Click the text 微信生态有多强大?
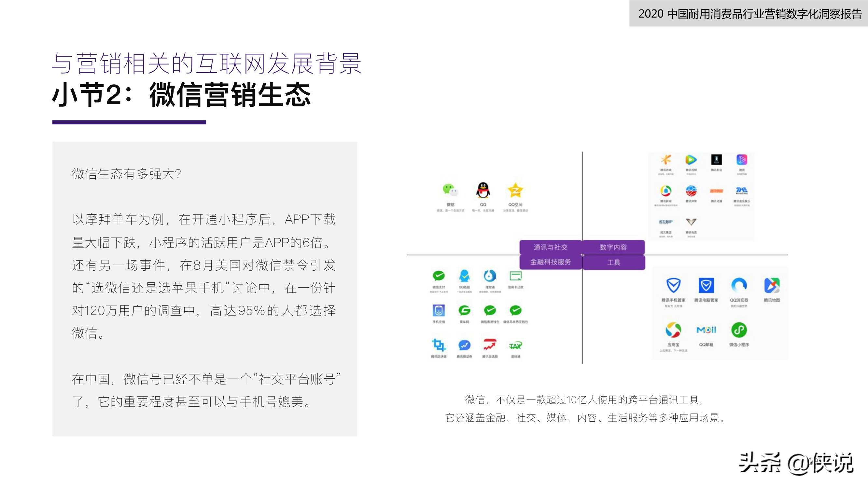The image size is (868, 488). coord(127,174)
